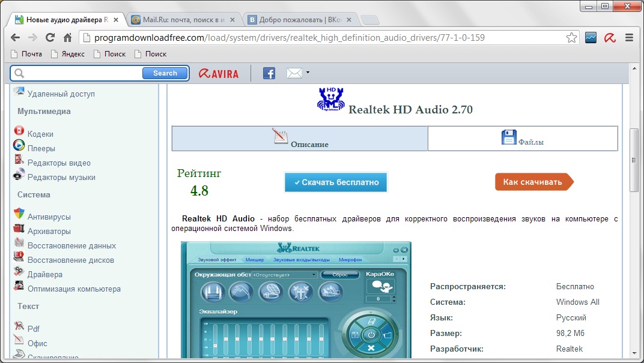644x363 pixels.
Task: Open the mail envelope icon
Action: click(294, 73)
